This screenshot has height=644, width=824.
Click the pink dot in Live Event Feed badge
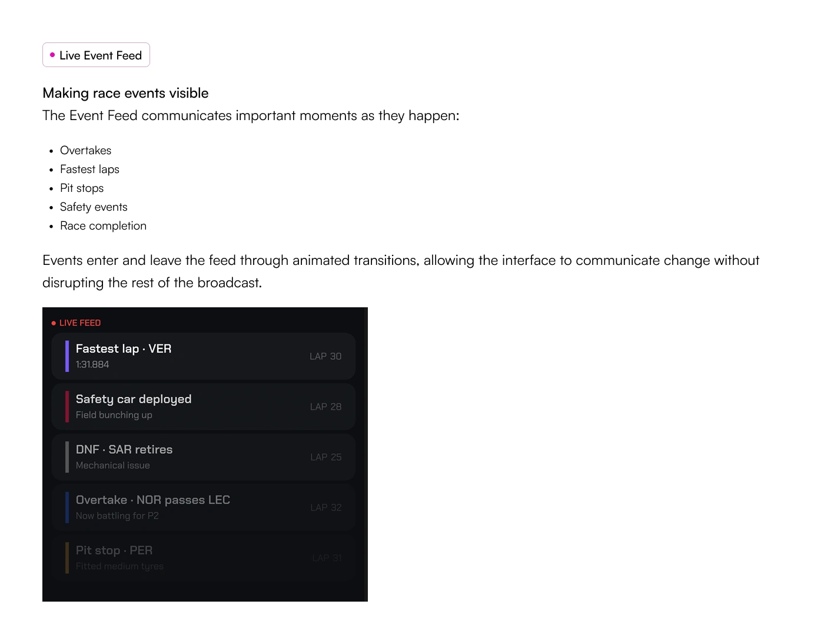(52, 55)
